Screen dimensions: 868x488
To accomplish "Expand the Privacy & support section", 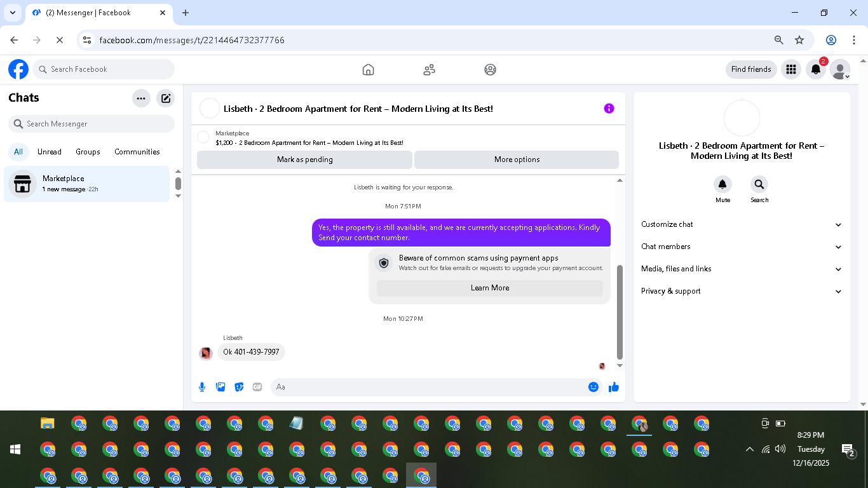I will (742, 291).
